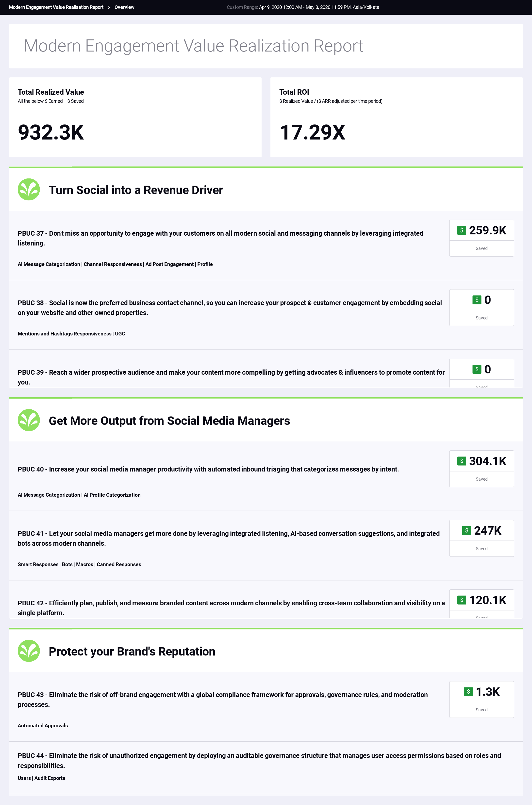Click the Smart Responses label under PBUC 41

click(38, 564)
